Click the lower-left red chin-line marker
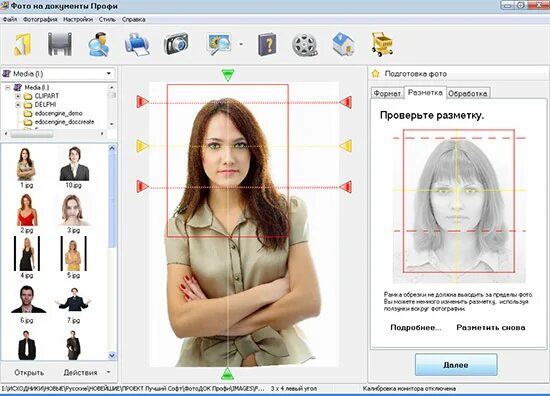Screen dimensions: 550x396 pyautogui.click(x=142, y=186)
